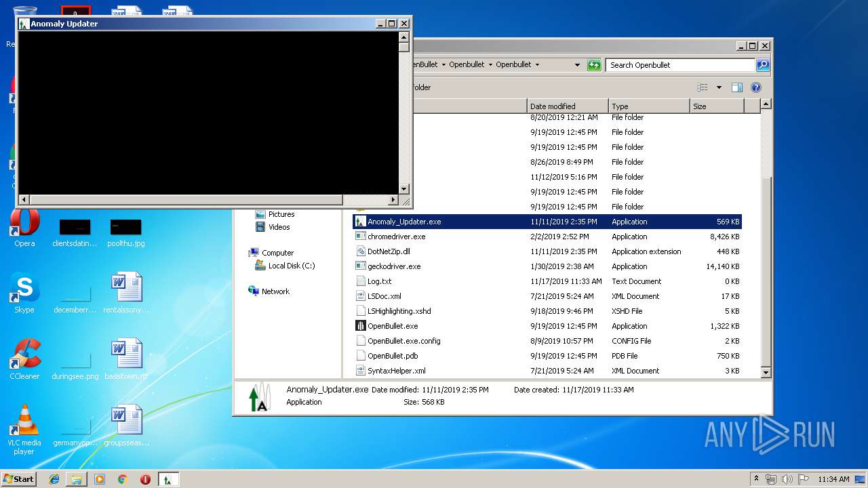Click file list scroll up arrow
Screen dimensions: 868x488
(766, 104)
